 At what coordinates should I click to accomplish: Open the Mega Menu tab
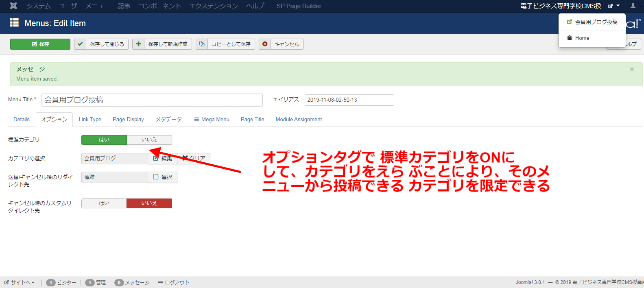pos(212,120)
